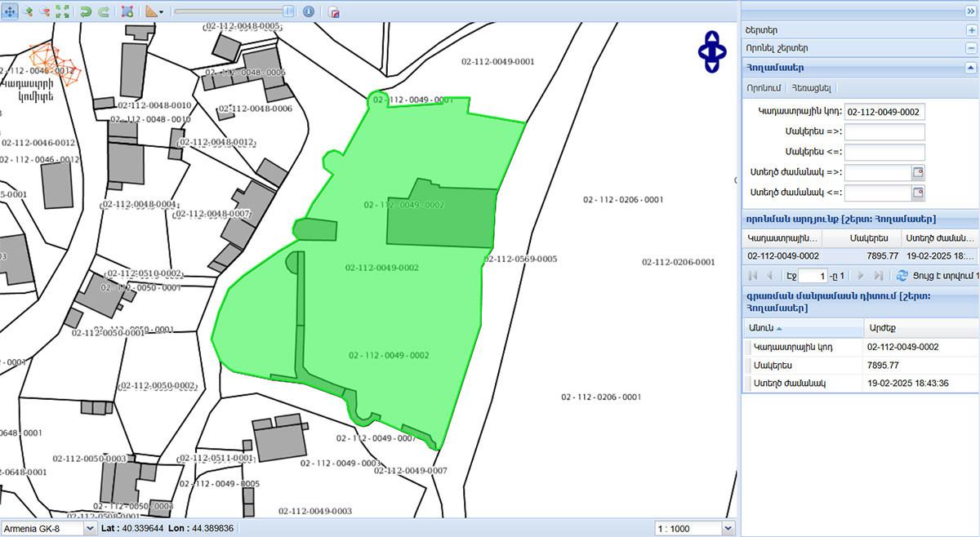Select the pan map tool
The image size is (980, 537).
11,11
